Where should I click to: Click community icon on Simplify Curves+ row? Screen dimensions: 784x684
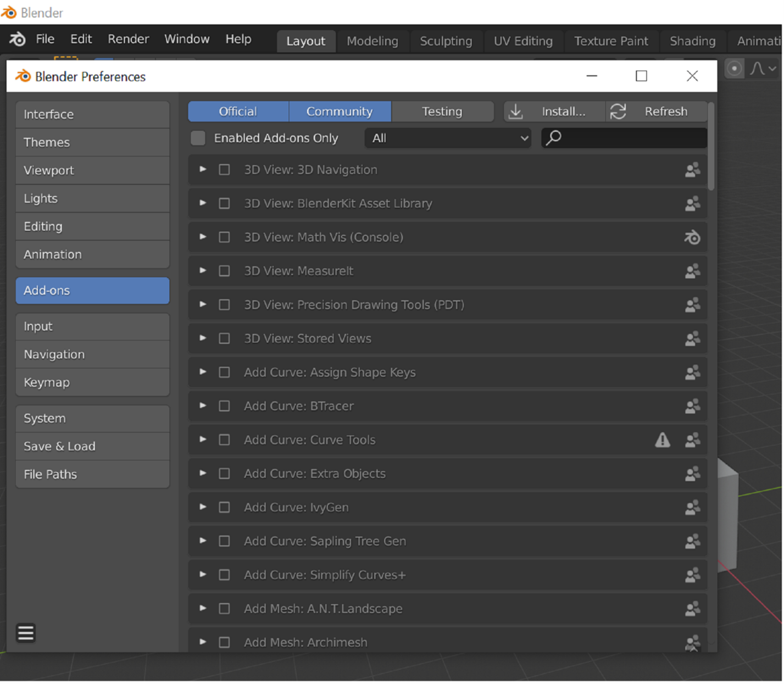[692, 575]
